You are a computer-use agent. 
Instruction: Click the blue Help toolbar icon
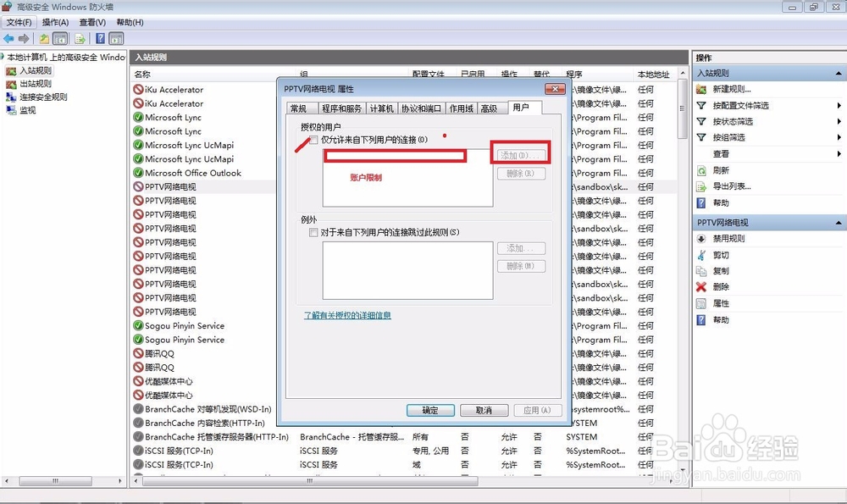click(x=101, y=38)
